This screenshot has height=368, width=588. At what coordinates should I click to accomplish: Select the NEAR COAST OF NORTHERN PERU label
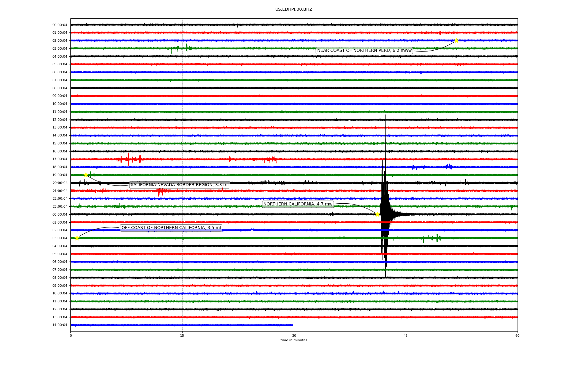click(364, 51)
